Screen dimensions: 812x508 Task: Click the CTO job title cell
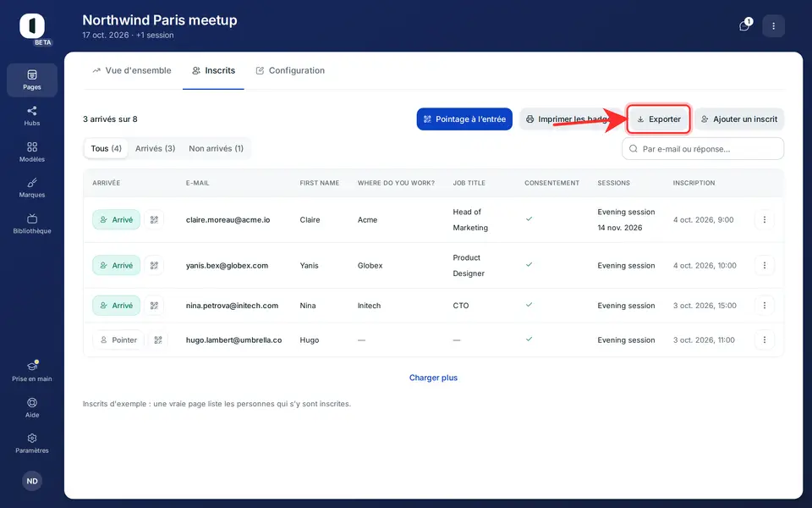click(x=461, y=306)
